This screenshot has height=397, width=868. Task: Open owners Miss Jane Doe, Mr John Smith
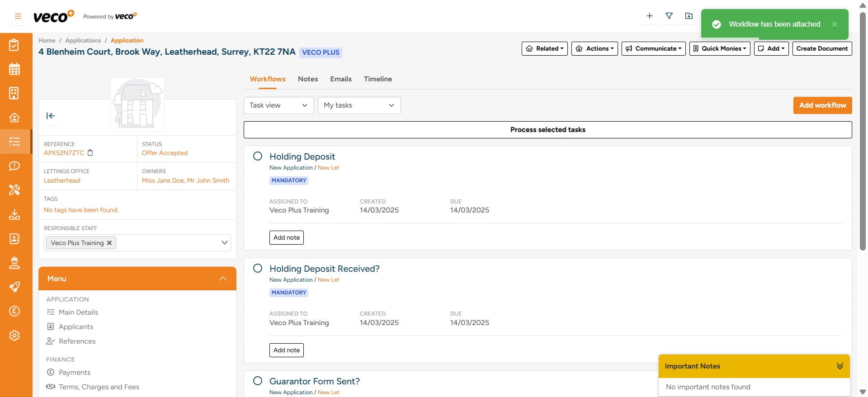click(x=185, y=180)
